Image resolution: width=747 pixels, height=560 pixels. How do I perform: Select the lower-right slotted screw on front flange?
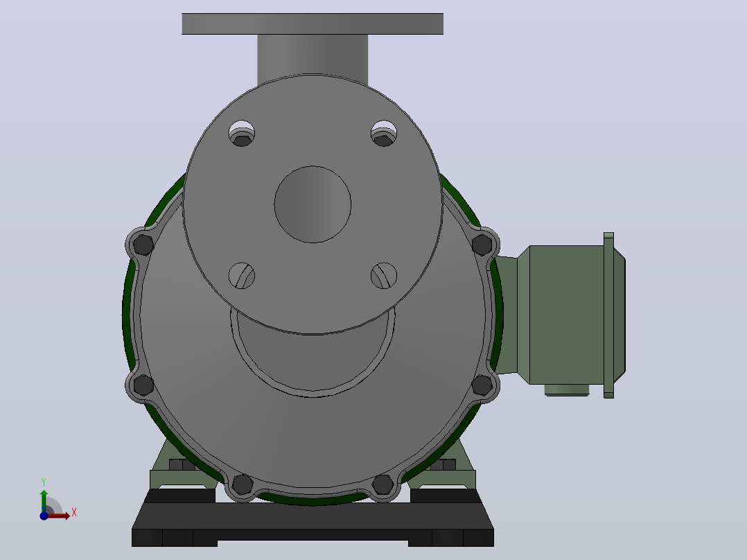384,275
